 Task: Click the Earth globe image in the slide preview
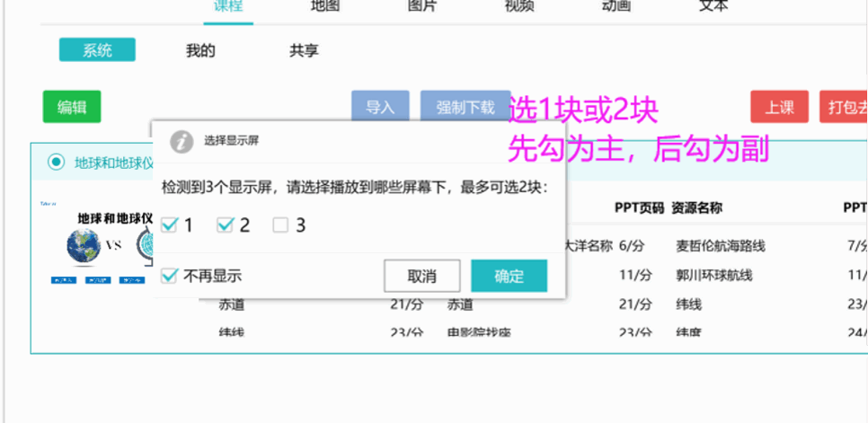(83, 246)
